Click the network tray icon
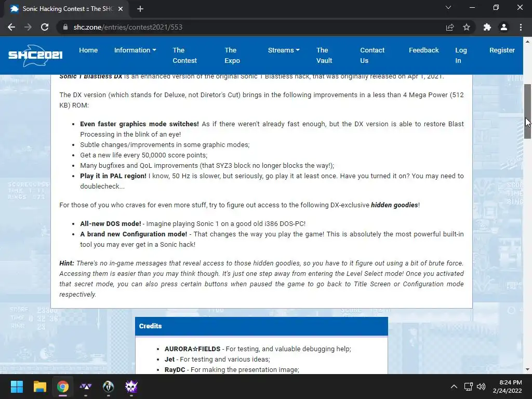The height and width of the screenshot is (399, 532). coord(469,387)
